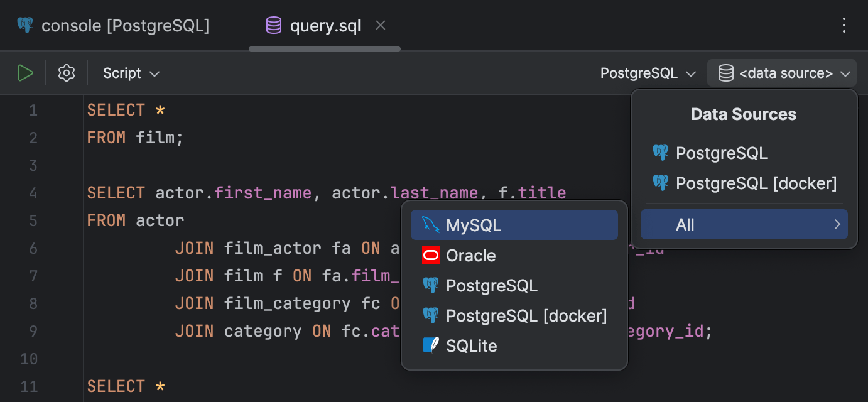
Task: Click the SQLite feather icon
Action: pos(430,345)
